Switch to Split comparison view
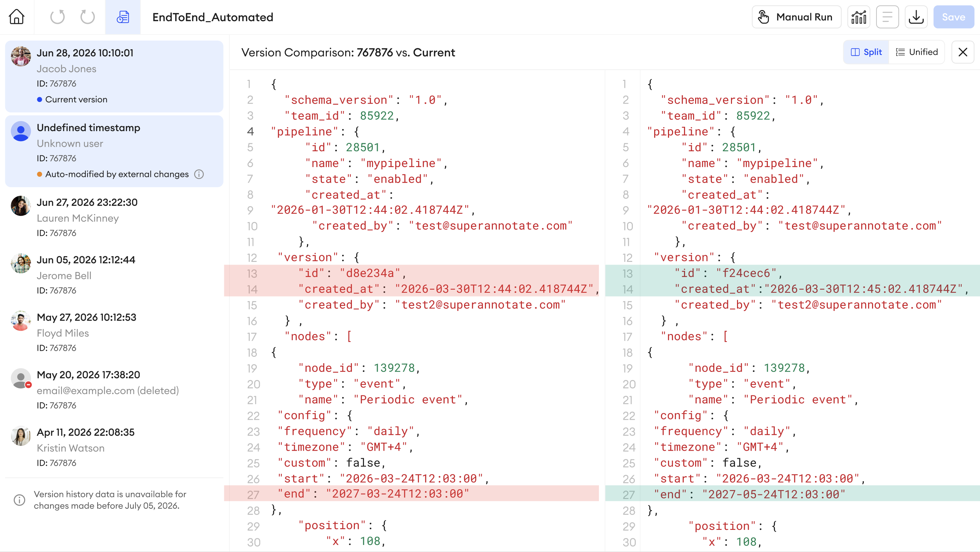Screen dimensions: 980x552 point(866,52)
